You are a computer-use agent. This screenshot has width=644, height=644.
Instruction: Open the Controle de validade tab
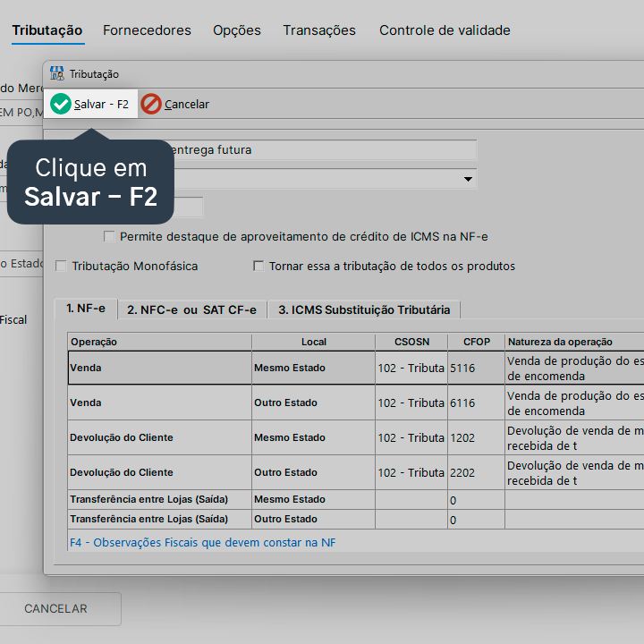click(445, 30)
